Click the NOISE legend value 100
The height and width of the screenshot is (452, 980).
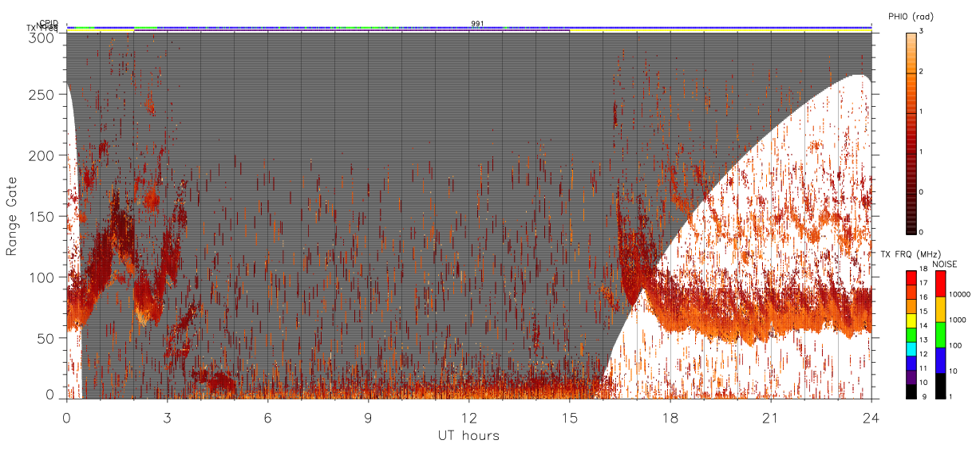pos(957,347)
